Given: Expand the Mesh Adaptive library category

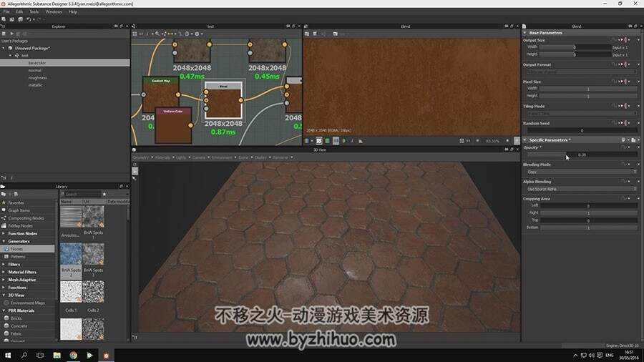Looking at the screenshot, I should coord(4,280).
